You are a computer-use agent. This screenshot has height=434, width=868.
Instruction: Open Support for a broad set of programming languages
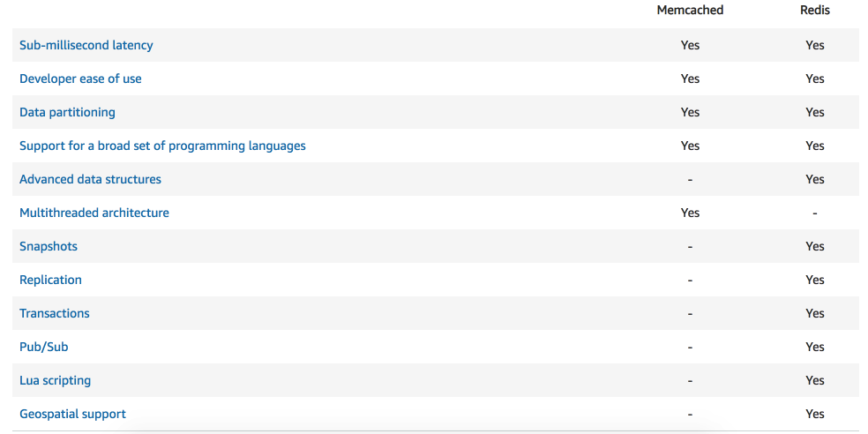(162, 146)
